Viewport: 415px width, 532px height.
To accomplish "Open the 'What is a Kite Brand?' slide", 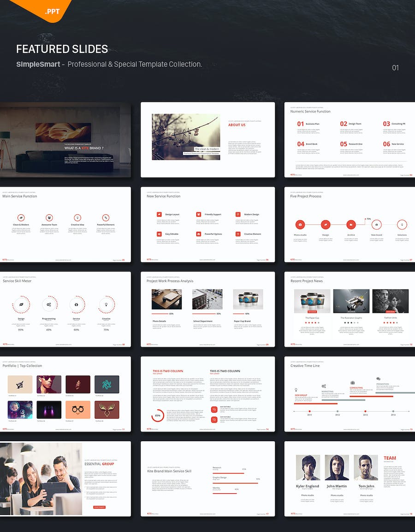I will (65, 140).
